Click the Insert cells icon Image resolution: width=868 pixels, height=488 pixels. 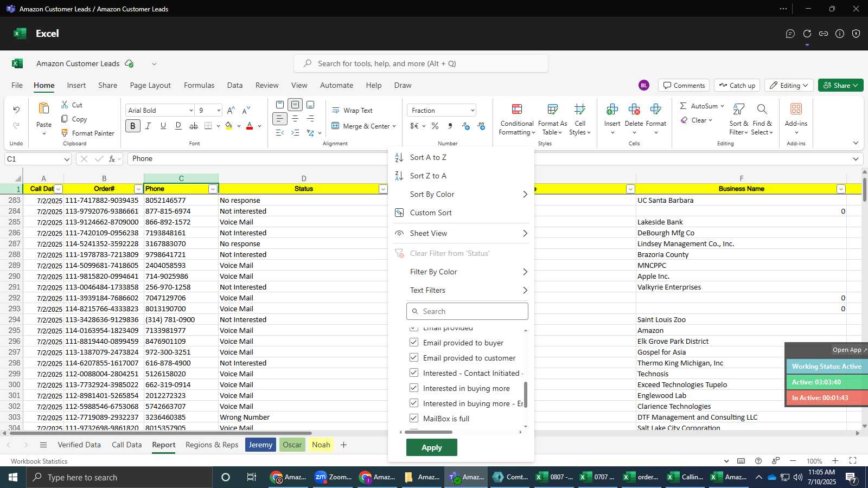612,110
